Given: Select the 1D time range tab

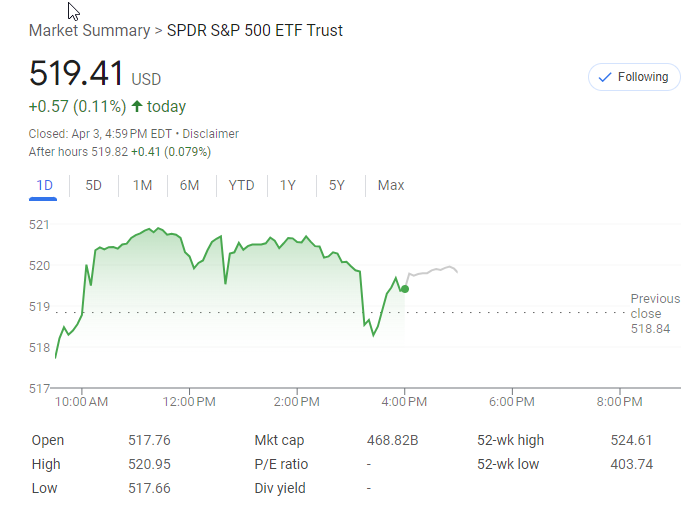Looking at the screenshot, I should click(x=44, y=185).
